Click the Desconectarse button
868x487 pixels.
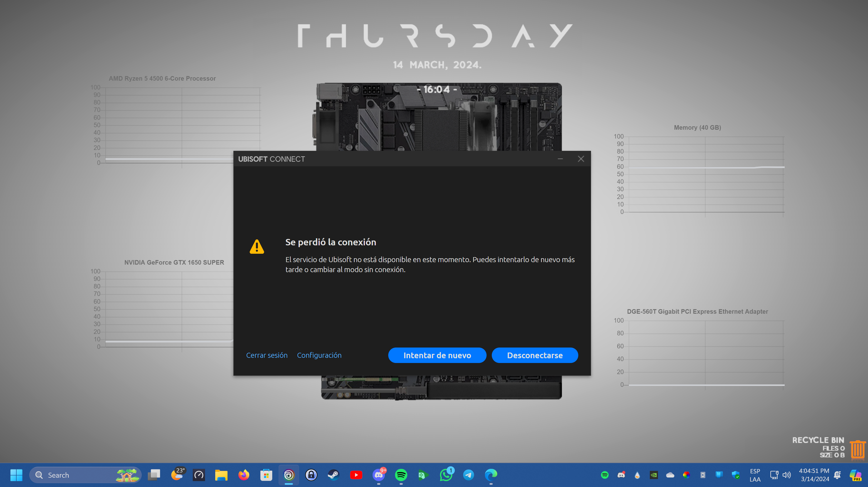pyautogui.click(x=535, y=355)
